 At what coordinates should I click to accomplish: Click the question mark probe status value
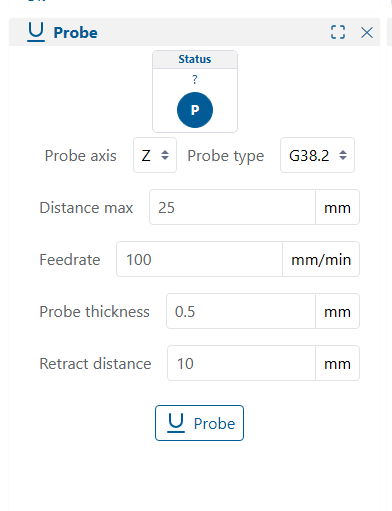click(x=195, y=80)
